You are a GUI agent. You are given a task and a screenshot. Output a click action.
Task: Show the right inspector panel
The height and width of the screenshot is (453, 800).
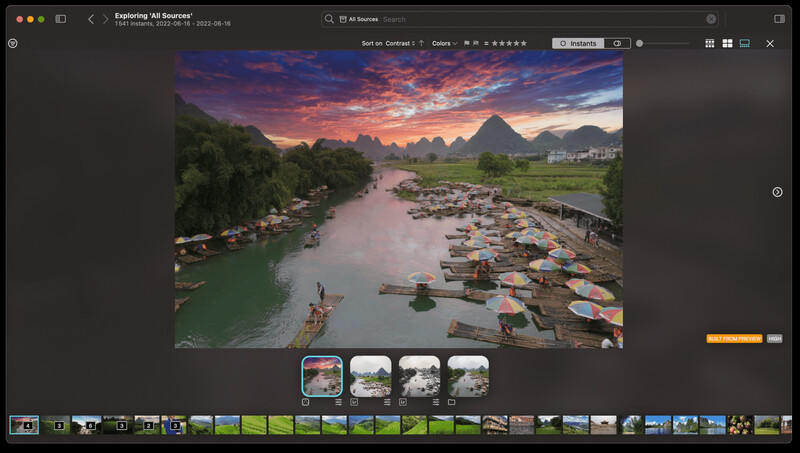(x=779, y=19)
